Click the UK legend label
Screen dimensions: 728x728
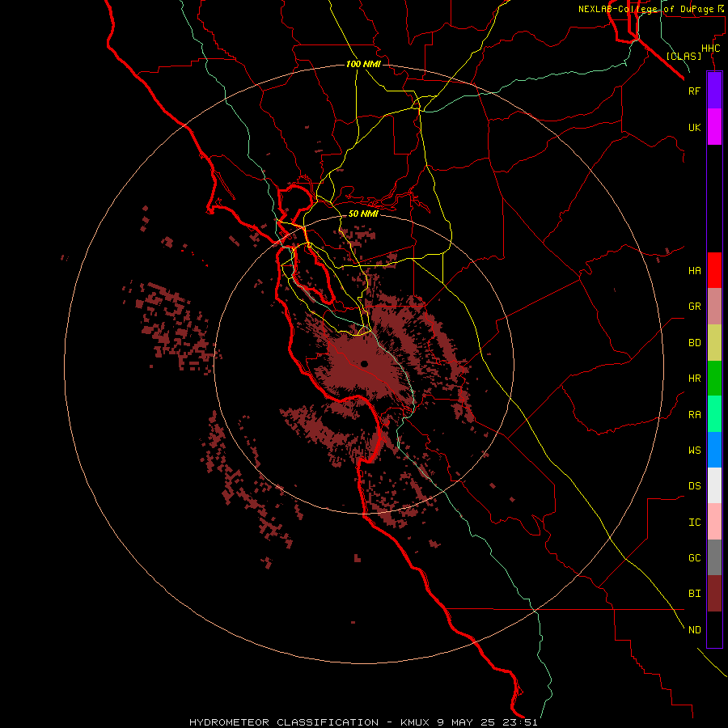[x=694, y=127]
